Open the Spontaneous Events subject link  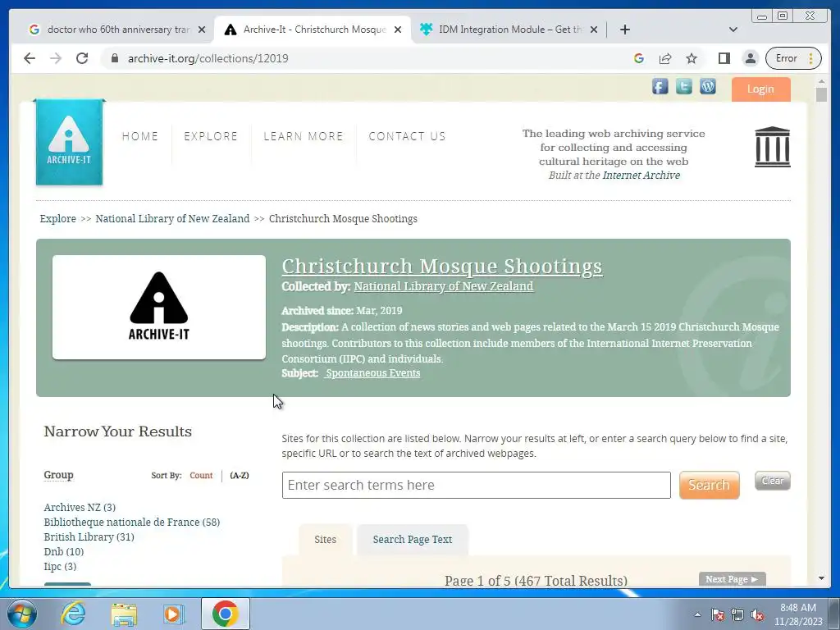(373, 373)
